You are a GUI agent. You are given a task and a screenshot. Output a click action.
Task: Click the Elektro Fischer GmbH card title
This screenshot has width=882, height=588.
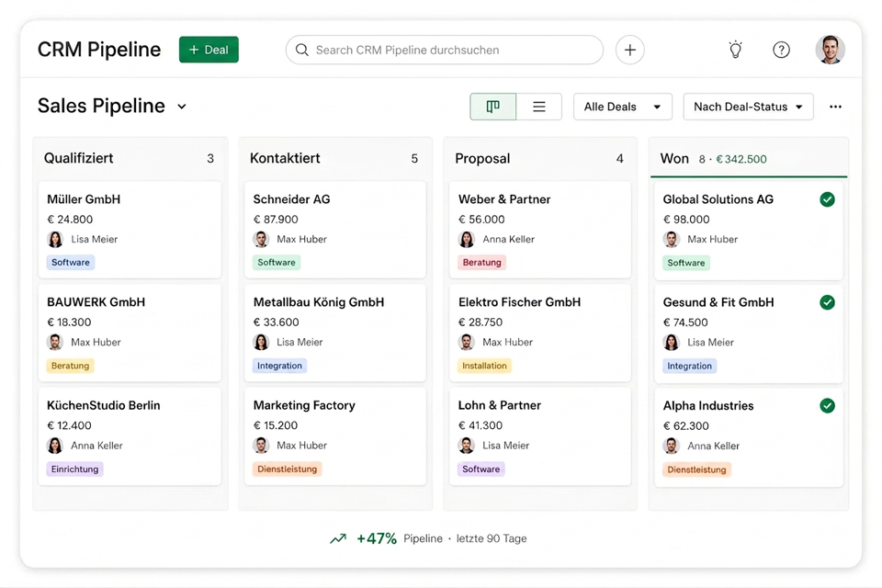coord(519,302)
